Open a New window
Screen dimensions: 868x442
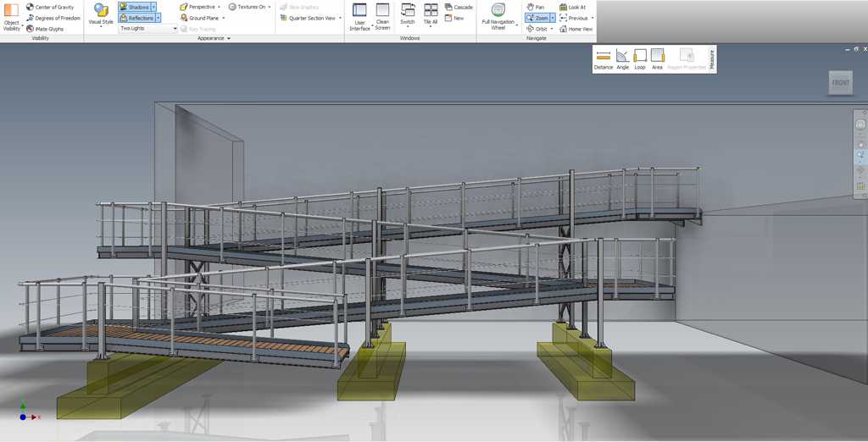click(x=454, y=18)
